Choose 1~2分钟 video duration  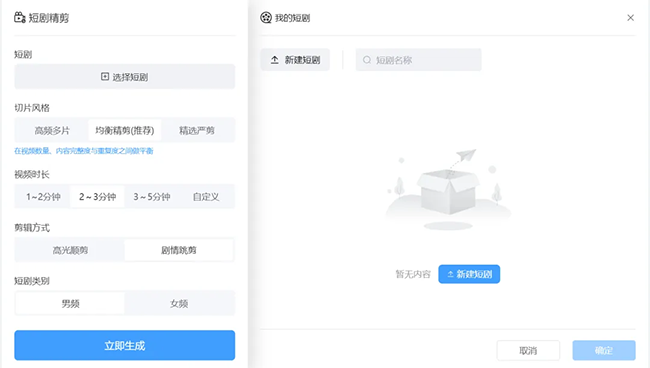tap(43, 197)
